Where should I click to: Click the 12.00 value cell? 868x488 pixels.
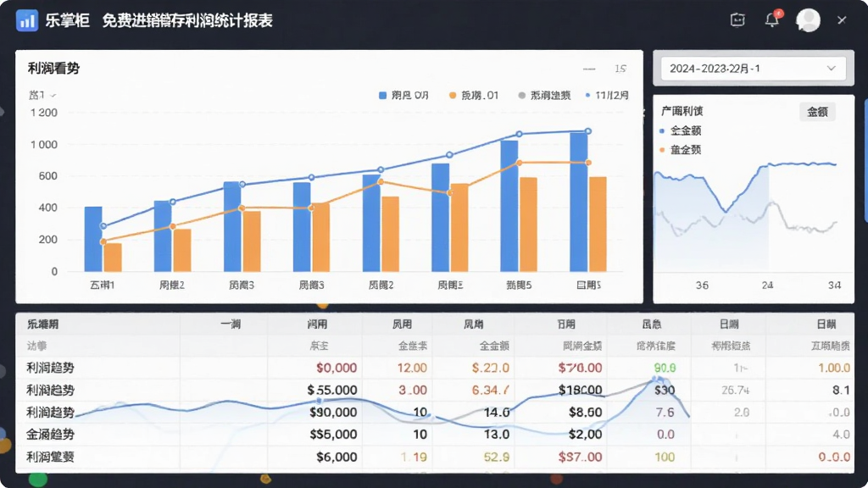click(412, 368)
